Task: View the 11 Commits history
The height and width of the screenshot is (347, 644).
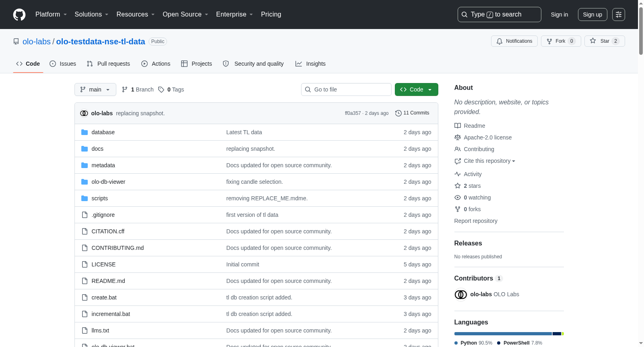Action: point(412,113)
